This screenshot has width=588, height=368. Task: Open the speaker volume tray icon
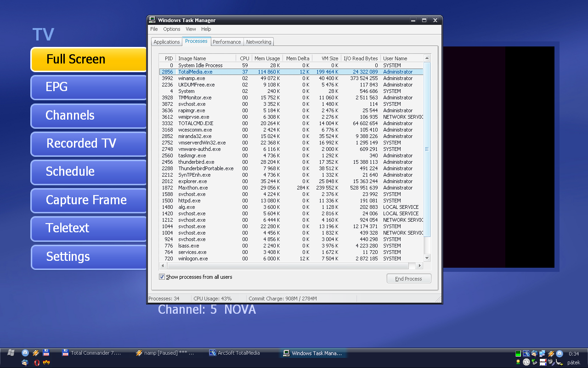[551, 362]
